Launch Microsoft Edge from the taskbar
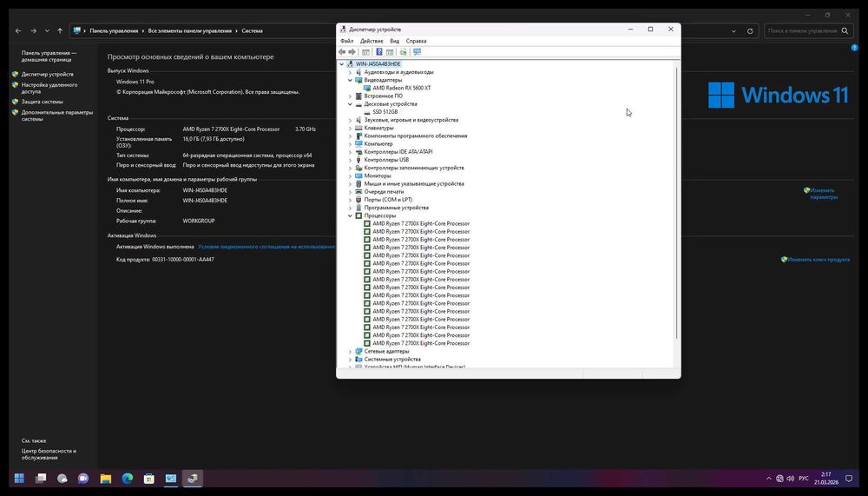 pos(128,479)
